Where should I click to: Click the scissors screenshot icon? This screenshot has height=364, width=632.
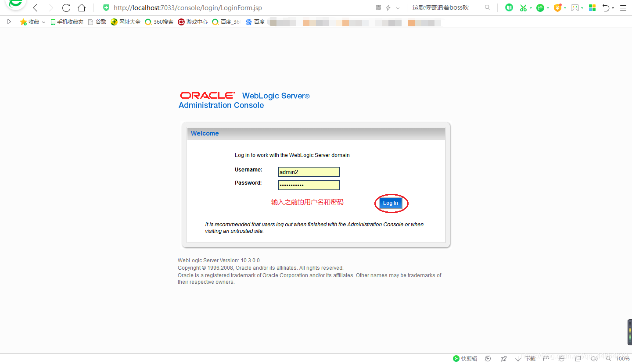click(523, 8)
